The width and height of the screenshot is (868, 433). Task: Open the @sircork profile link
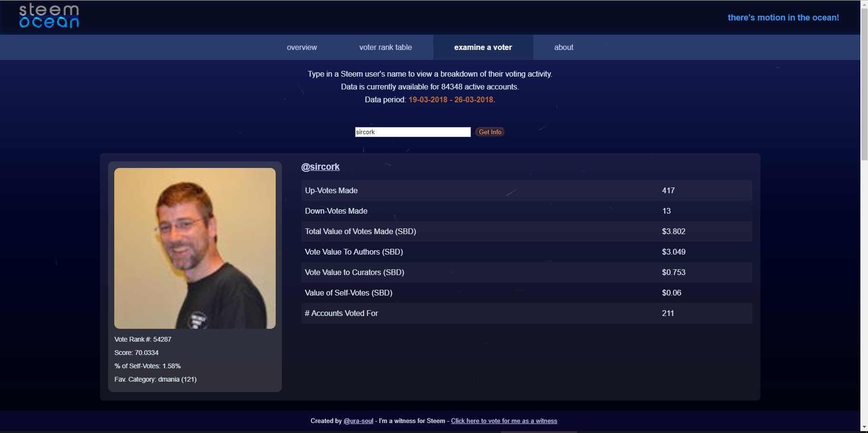coord(320,167)
